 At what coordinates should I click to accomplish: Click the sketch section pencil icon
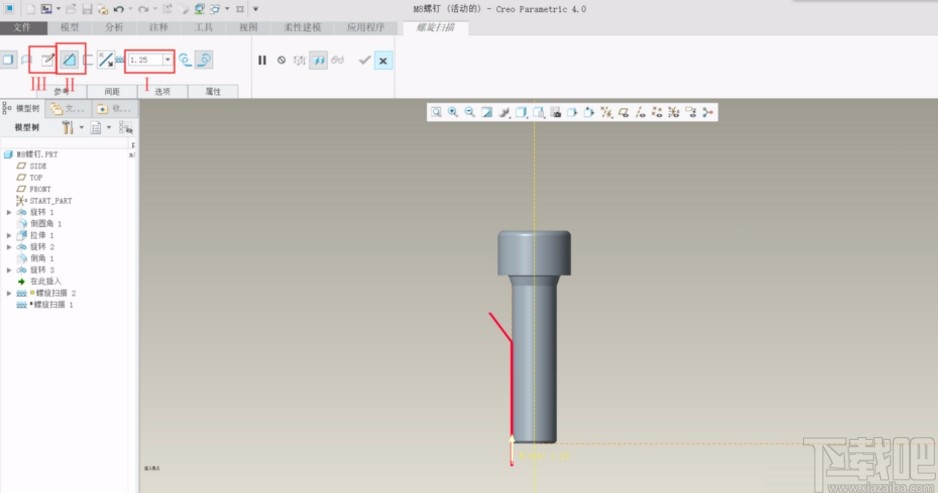(x=47, y=60)
